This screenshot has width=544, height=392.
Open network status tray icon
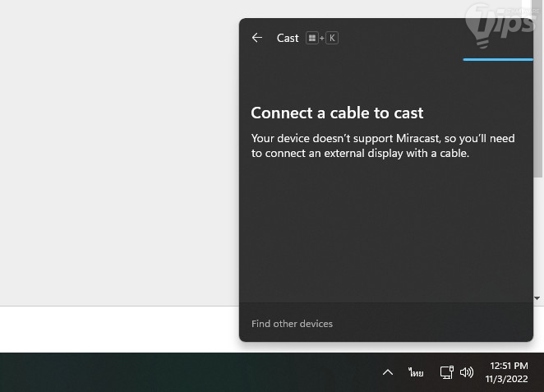point(446,372)
